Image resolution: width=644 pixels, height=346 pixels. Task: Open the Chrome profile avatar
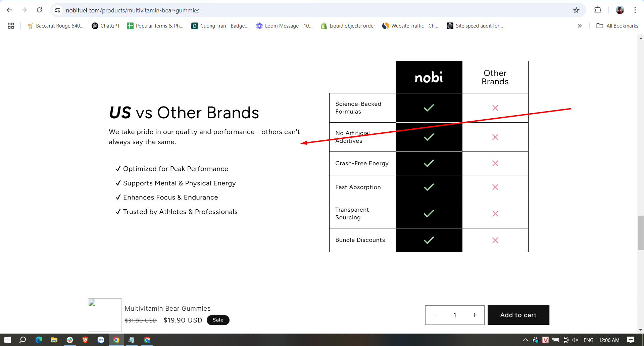pos(620,10)
